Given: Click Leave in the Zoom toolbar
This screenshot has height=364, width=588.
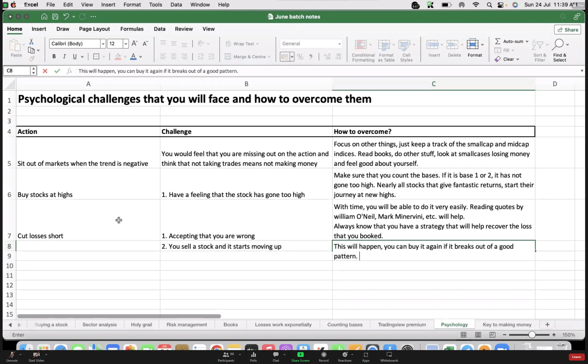Looking at the screenshot, I should coord(576,357).
